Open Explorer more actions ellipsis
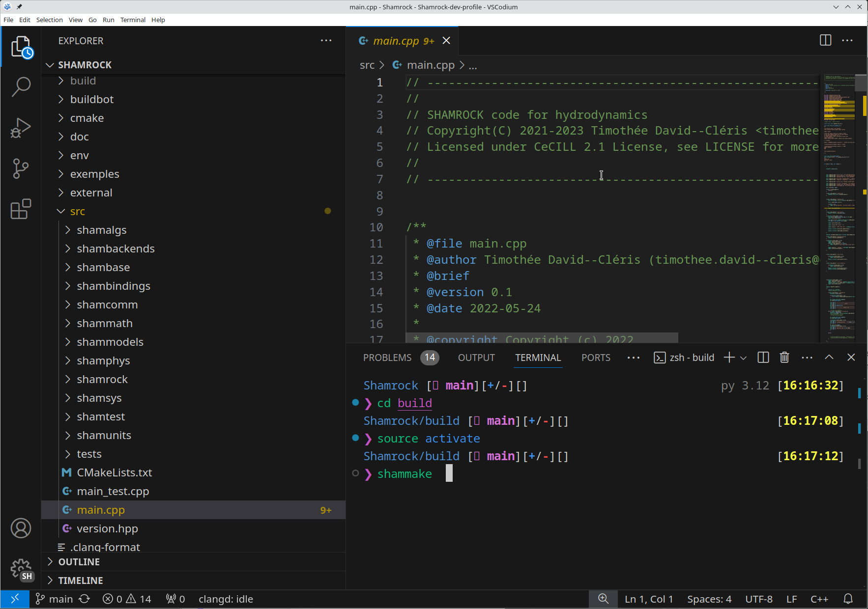Viewport: 868px width, 609px height. [326, 41]
